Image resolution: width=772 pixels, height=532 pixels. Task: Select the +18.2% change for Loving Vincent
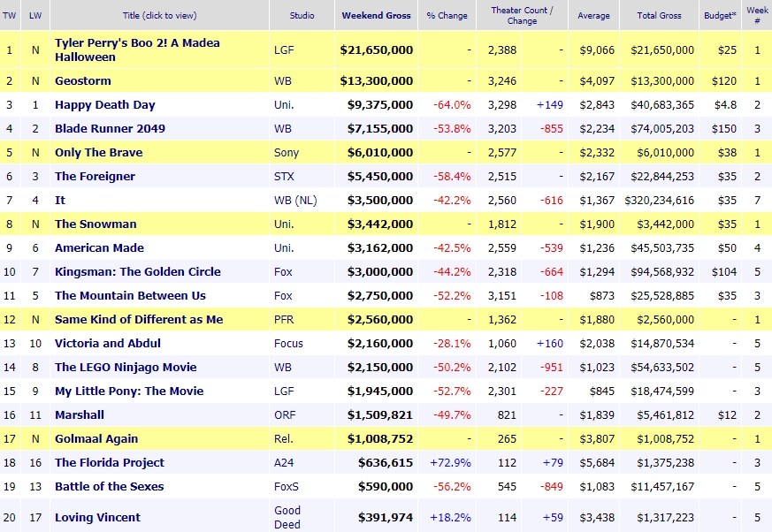coord(450,517)
